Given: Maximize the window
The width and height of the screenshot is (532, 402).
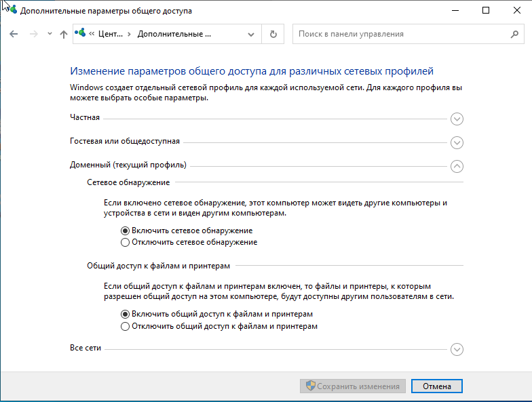Looking at the screenshot, I should click(x=486, y=11).
